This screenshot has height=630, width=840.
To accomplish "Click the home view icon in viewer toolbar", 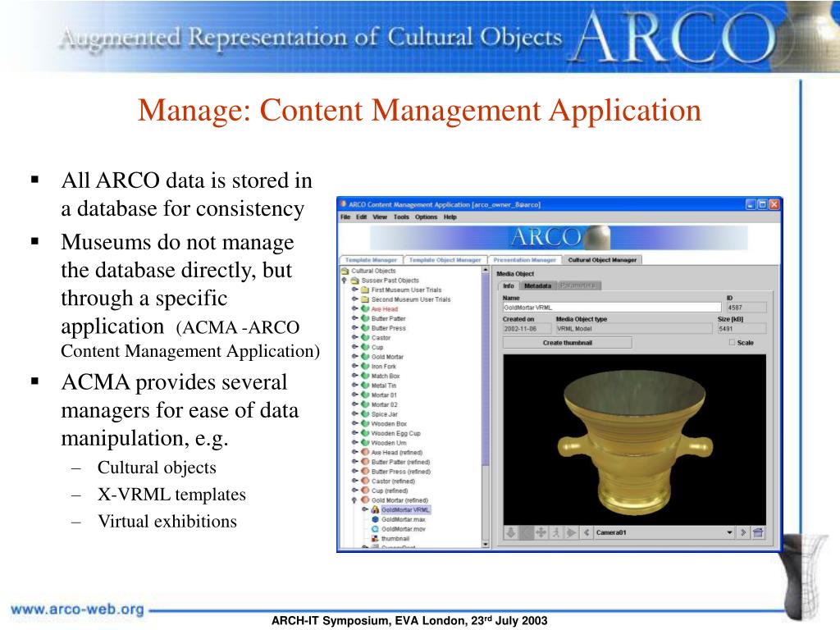I will pyautogui.click(x=758, y=532).
